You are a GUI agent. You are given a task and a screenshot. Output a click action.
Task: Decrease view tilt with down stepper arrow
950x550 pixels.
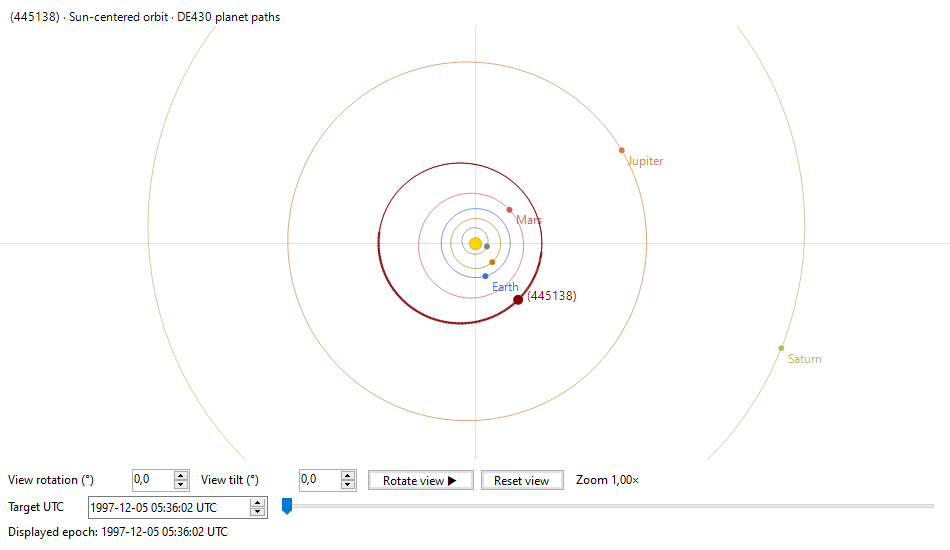(348, 485)
